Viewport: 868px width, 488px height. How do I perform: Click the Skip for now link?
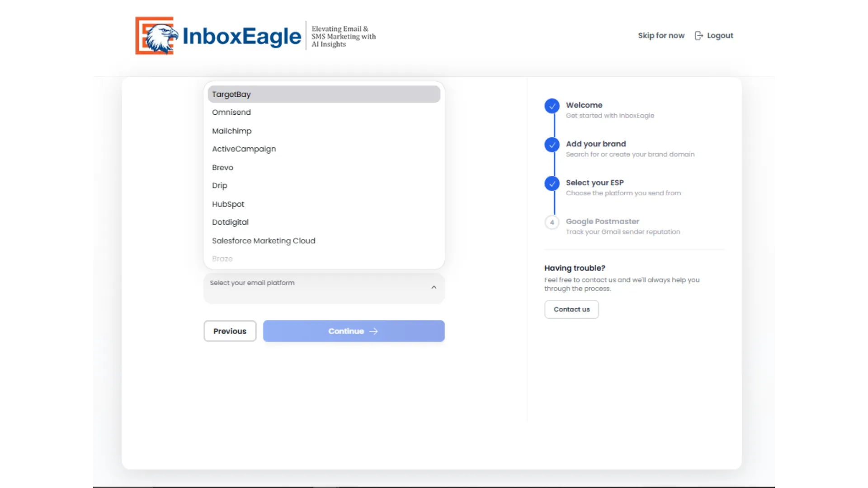pyautogui.click(x=661, y=36)
